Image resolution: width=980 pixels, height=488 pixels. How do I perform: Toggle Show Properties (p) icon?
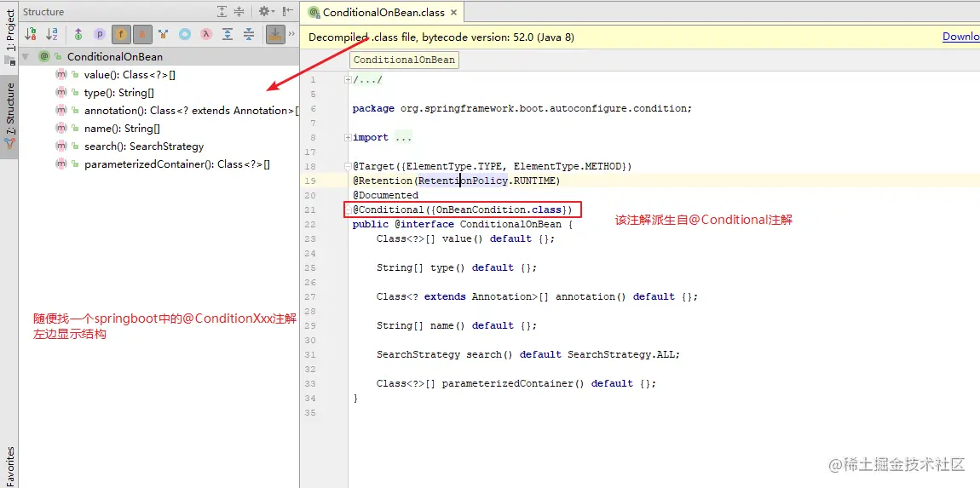pos(100,34)
